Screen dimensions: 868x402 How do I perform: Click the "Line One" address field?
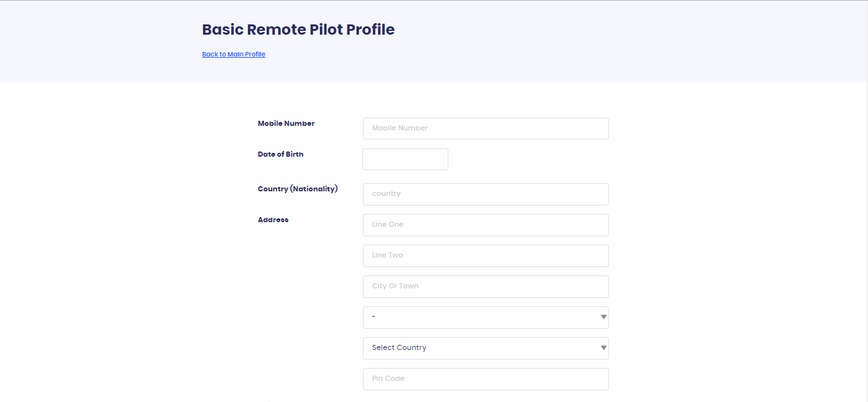(x=485, y=225)
